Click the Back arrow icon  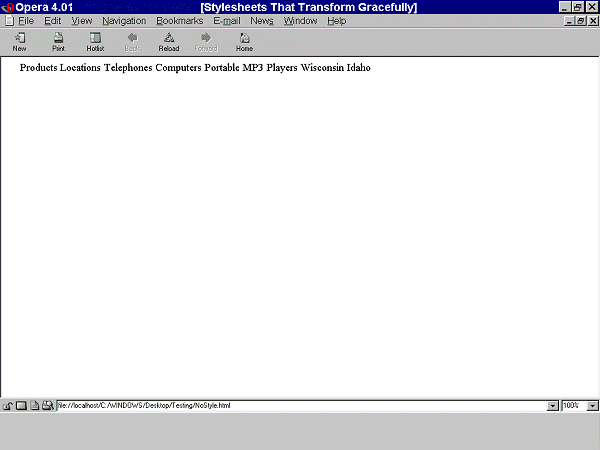coord(132,38)
